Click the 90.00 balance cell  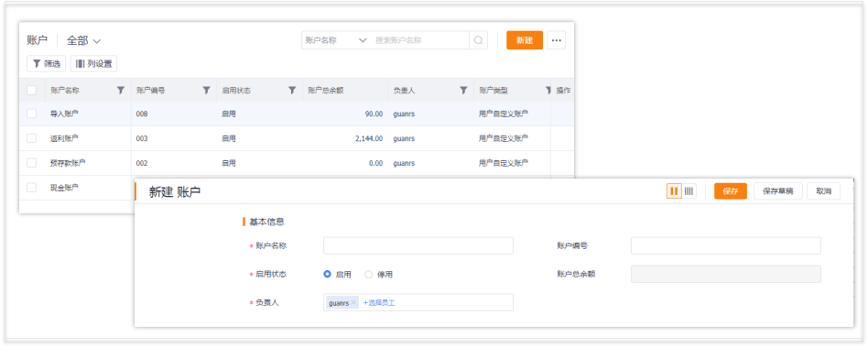(x=374, y=114)
